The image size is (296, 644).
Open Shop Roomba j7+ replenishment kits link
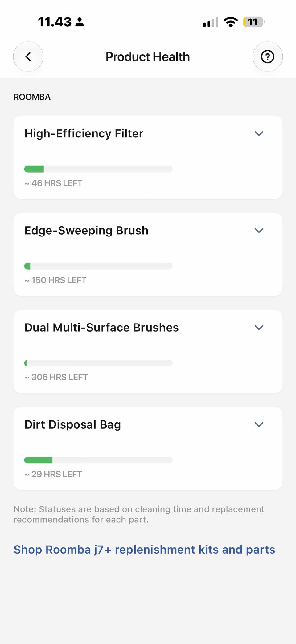pyautogui.click(x=144, y=550)
